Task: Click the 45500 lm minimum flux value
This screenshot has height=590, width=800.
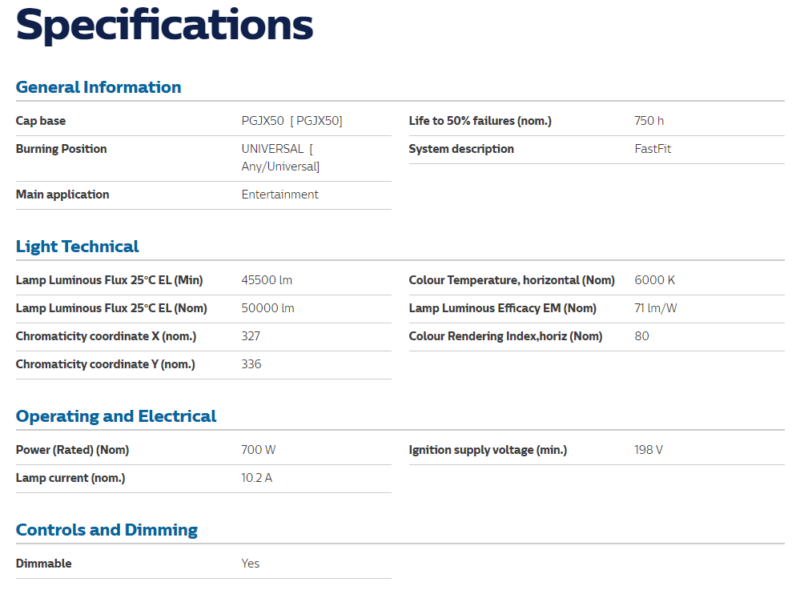Action: tap(267, 280)
